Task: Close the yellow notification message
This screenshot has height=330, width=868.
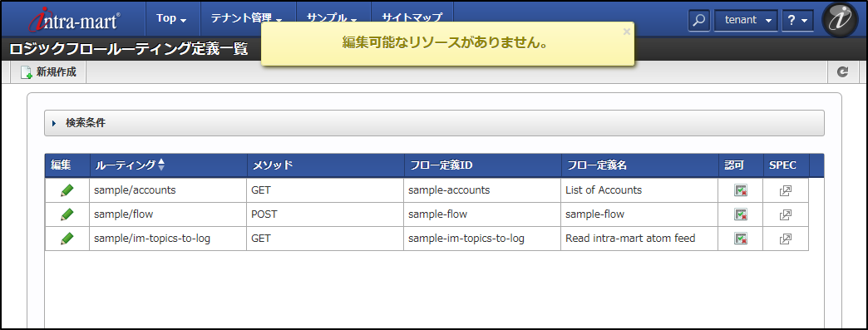Action: [x=627, y=32]
